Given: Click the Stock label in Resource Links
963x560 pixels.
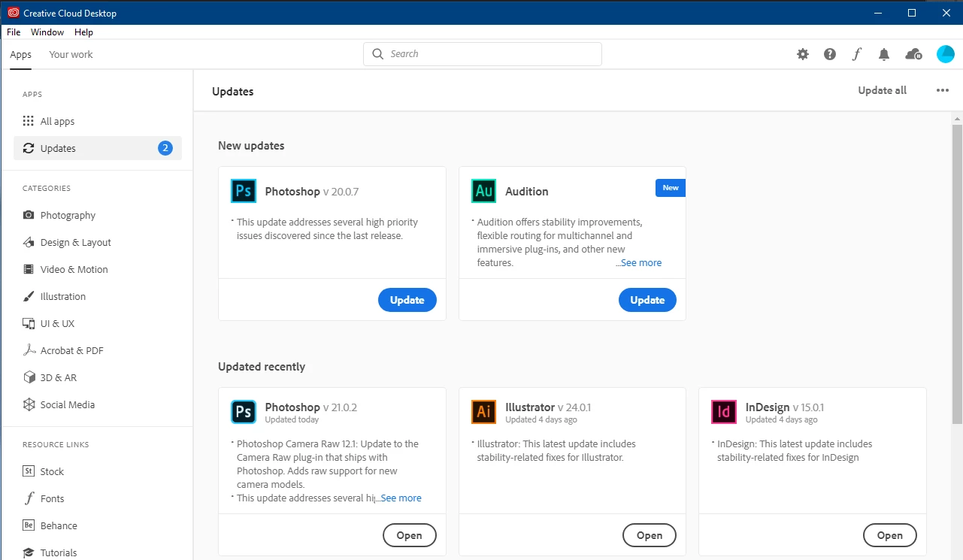Looking at the screenshot, I should 52,471.
